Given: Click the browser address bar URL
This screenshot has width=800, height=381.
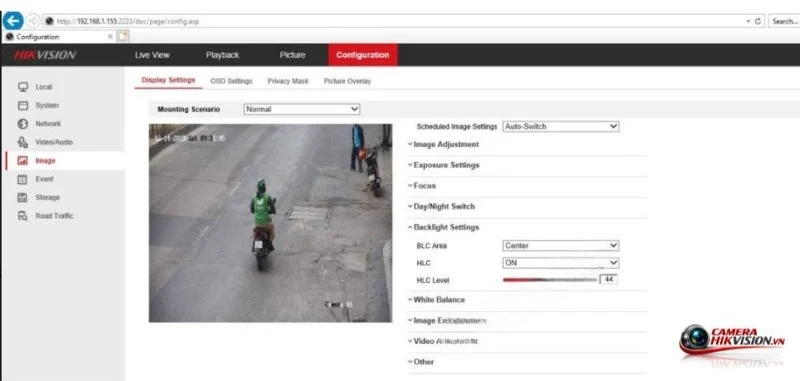Looking at the screenshot, I should 128,21.
